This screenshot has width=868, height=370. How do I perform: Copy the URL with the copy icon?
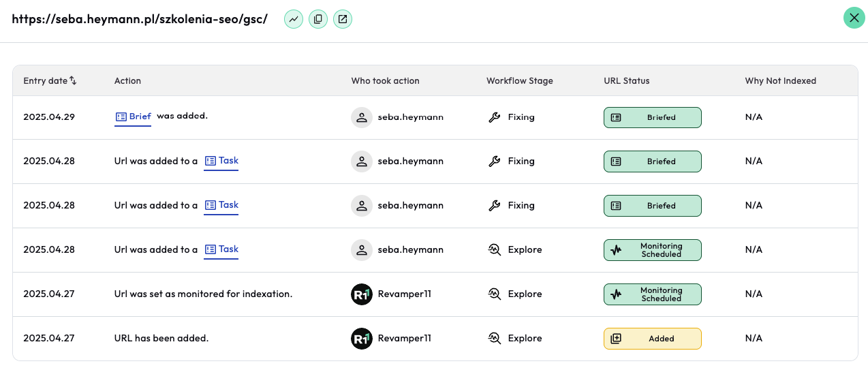tap(318, 19)
